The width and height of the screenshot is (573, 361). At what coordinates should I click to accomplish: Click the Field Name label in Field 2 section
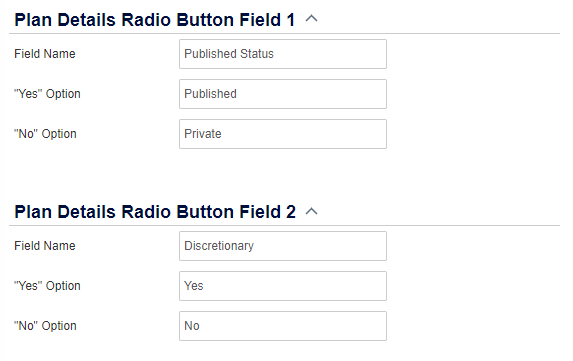click(x=45, y=246)
